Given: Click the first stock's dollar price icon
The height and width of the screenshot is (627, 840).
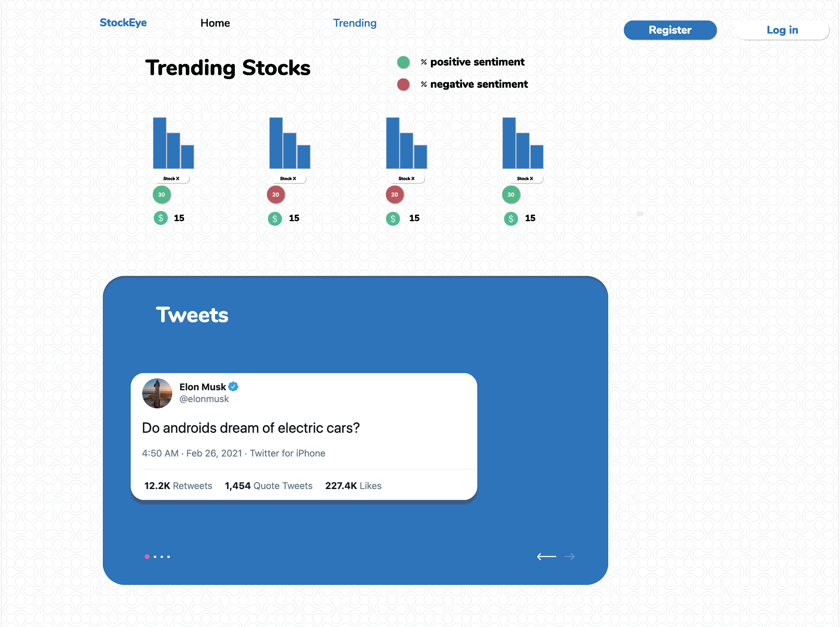Looking at the screenshot, I should [161, 218].
